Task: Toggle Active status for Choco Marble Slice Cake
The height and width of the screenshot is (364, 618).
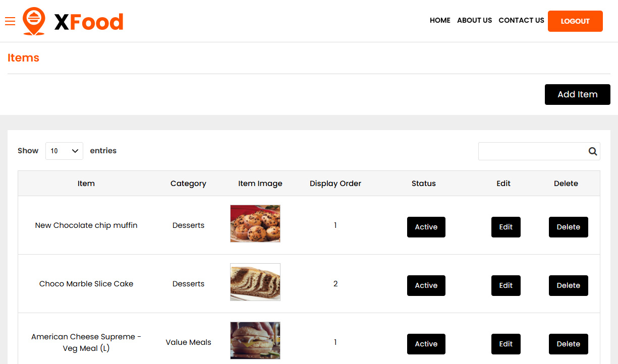Action: 426,285
